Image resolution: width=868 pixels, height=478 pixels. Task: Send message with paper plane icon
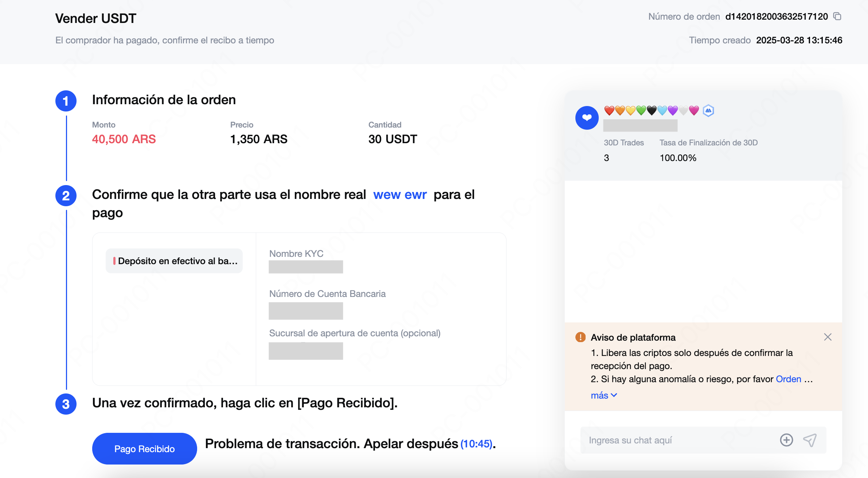810,440
